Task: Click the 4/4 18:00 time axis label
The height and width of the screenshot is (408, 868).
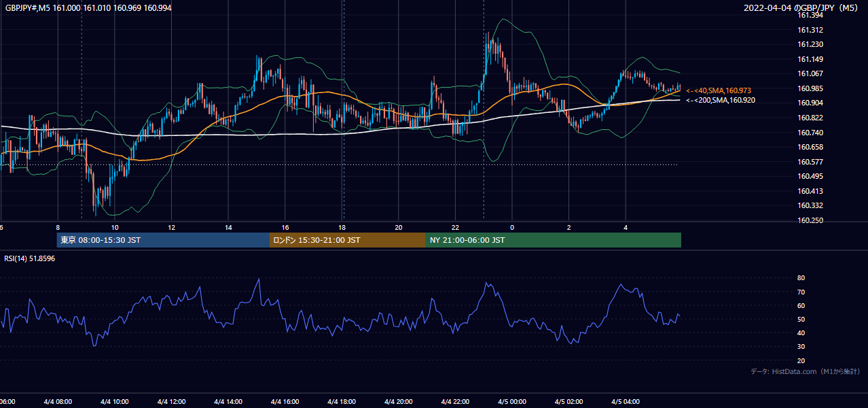Action: coord(342,402)
